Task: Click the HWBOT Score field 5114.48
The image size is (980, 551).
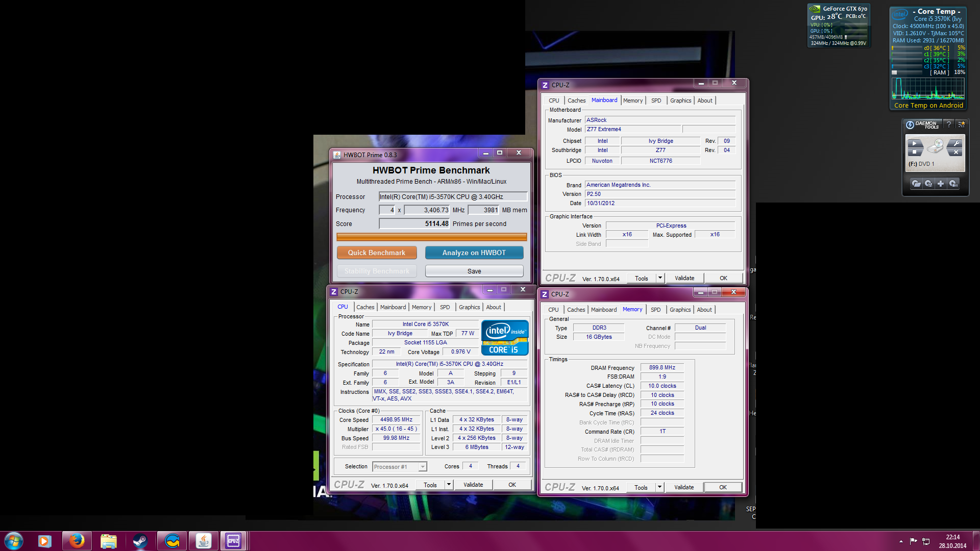Action: click(x=414, y=223)
